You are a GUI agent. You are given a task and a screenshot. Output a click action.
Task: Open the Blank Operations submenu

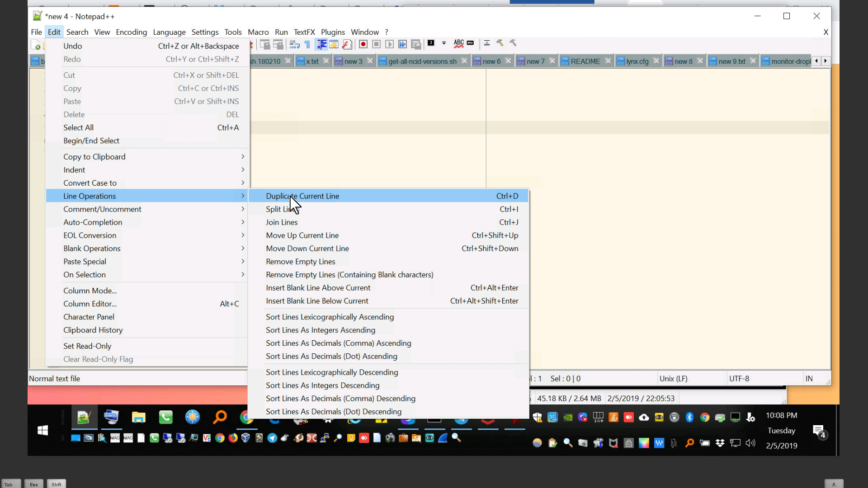[x=92, y=248]
